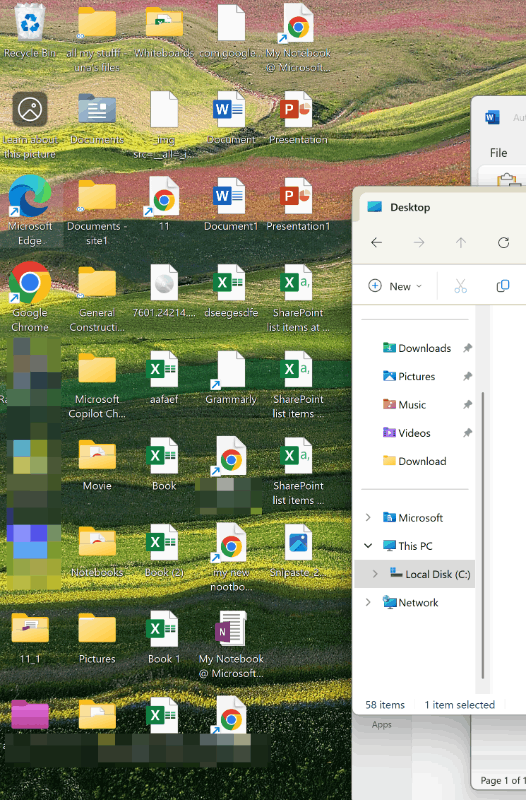Viewport: 526px width, 800px height.
Task: Select the Documents desktop shortcut icon
Action: (97, 118)
